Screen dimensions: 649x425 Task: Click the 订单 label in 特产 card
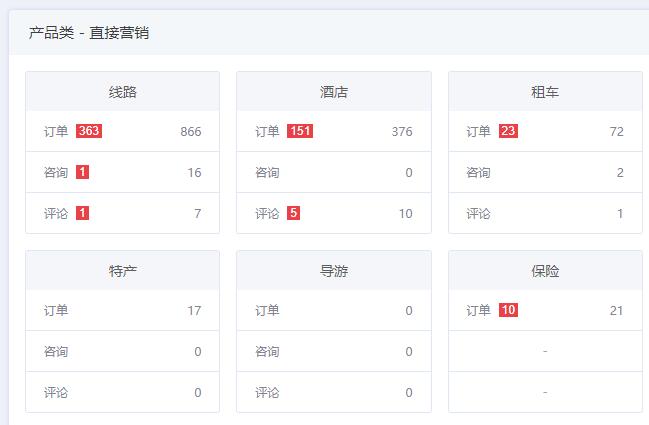(x=56, y=311)
